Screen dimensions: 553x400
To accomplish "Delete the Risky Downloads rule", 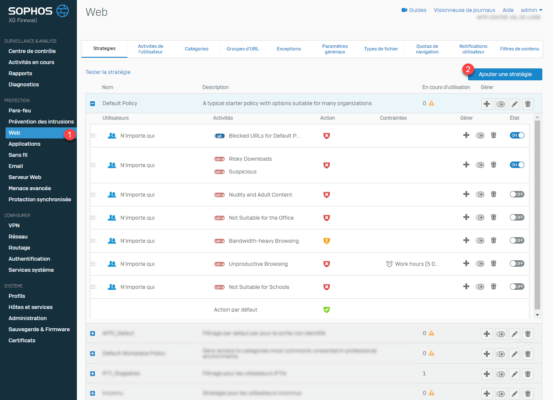I will click(x=493, y=165).
